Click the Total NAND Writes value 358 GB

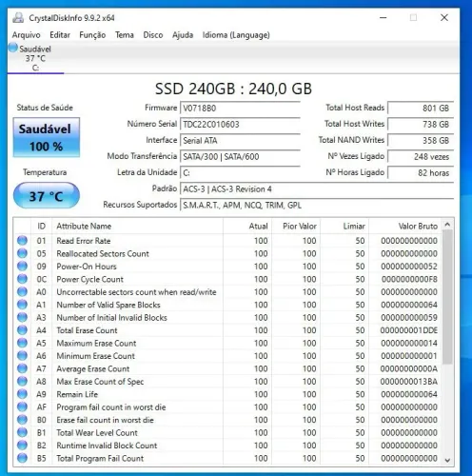(421, 141)
